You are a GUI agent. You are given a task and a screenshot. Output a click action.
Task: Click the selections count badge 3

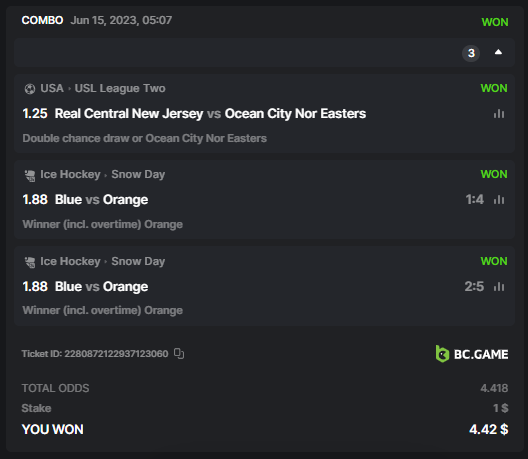click(x=471, y=53)
